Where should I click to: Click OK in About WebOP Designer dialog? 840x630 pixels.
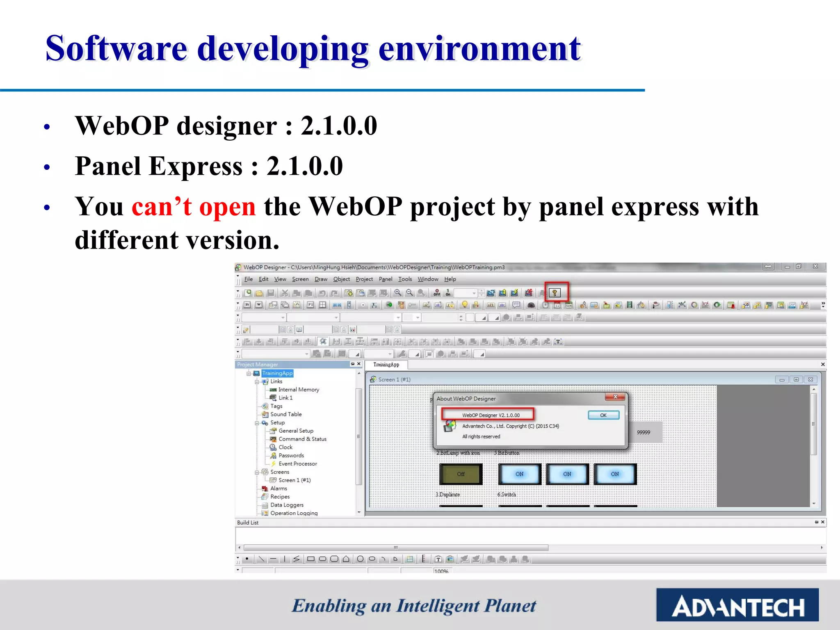(x=603, y=415)
